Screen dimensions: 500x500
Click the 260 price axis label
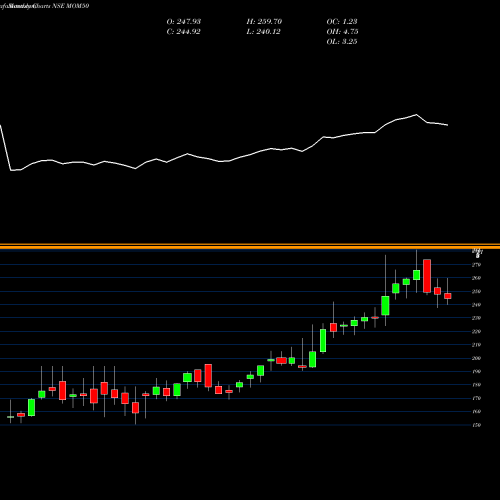(x=476, y=278)
